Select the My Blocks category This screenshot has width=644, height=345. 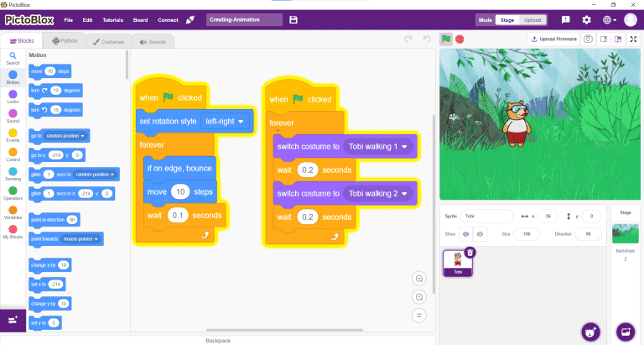(x=13, y=232)
